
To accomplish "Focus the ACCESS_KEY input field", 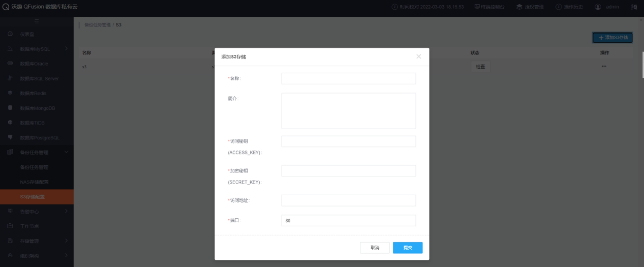I will tap(349, 141).
